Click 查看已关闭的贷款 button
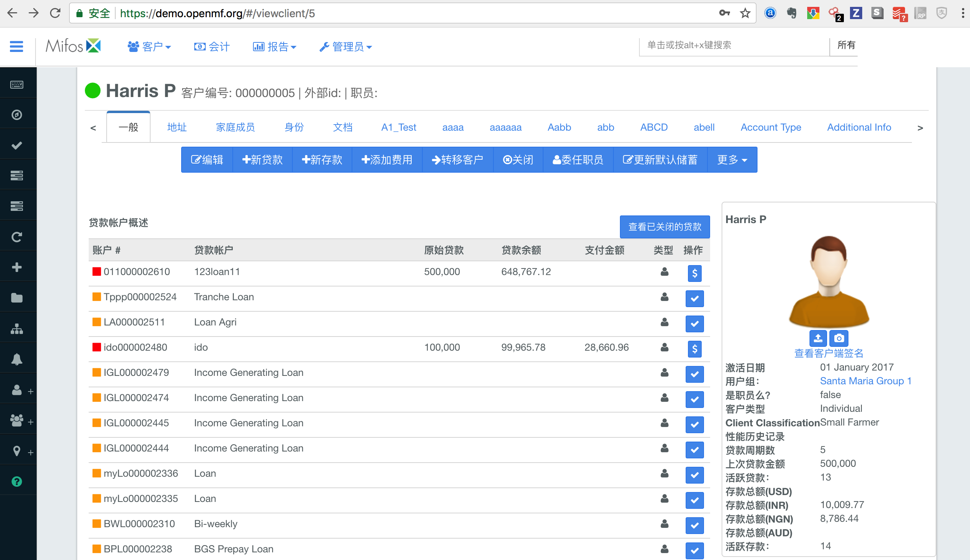 point(665,227)
